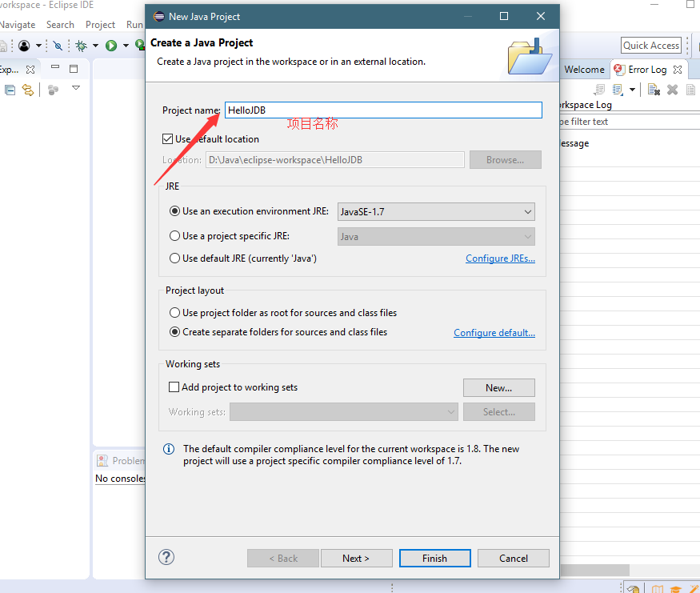
Task: Open the dropdown next to the profile icon
Action: click(x=38, y=46)
